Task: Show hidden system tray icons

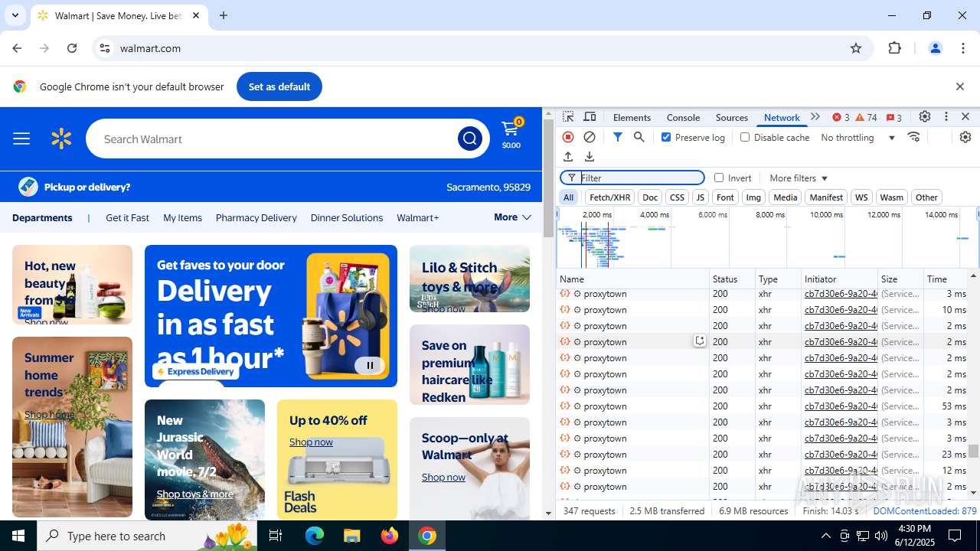Action: coord(825,536)
